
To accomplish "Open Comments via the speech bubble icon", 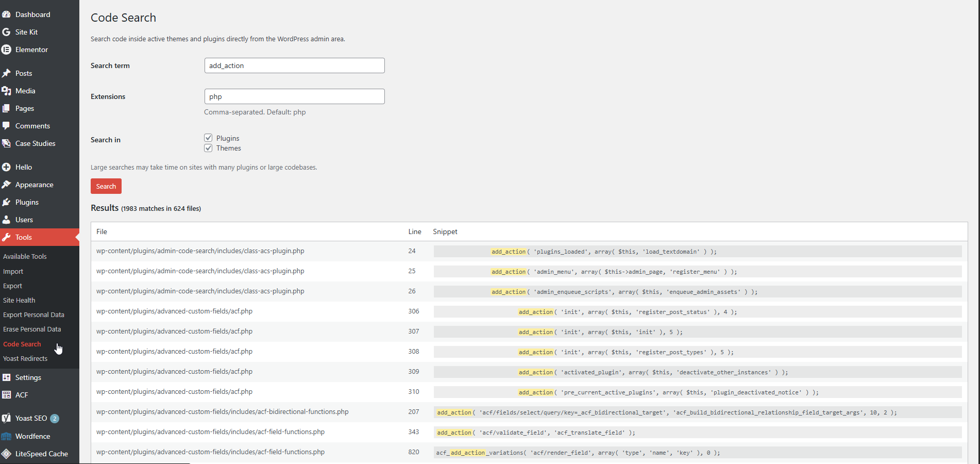I will 6,126.
